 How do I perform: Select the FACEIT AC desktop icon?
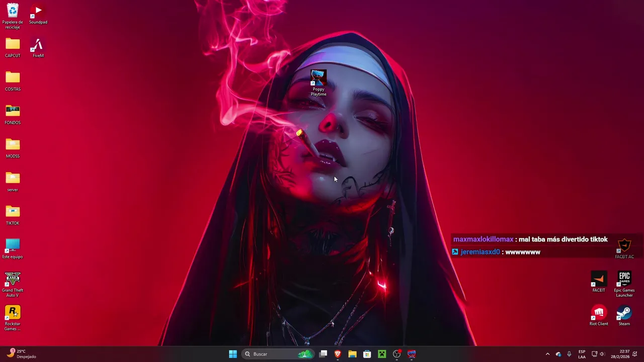[624, 249]
